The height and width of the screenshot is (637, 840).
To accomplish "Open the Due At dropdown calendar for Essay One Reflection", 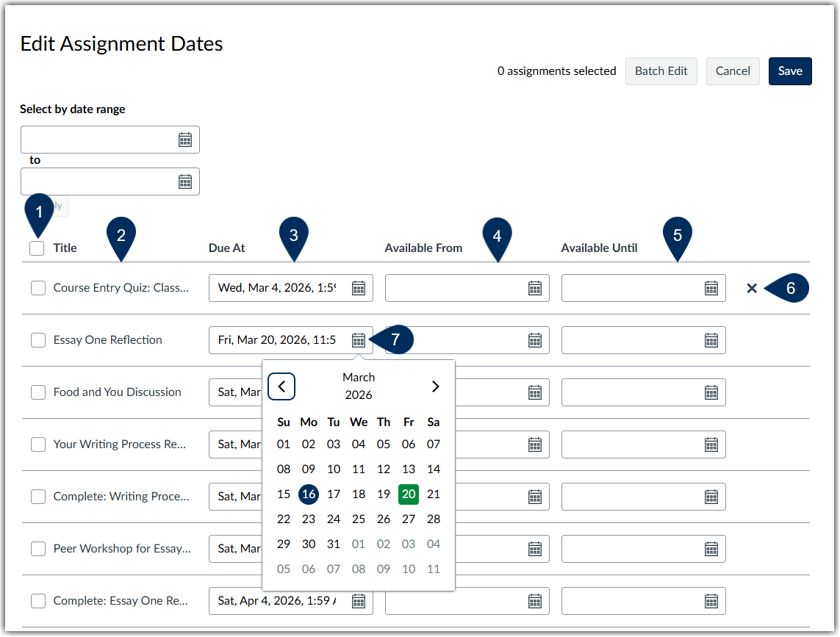I will [359, 339].
